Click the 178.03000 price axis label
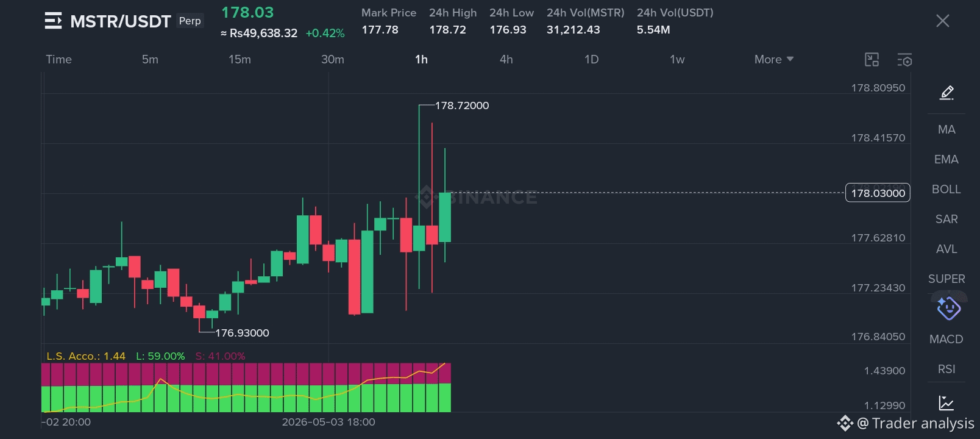The width and height of the screenshot is (980, 439). pos(878,193)
